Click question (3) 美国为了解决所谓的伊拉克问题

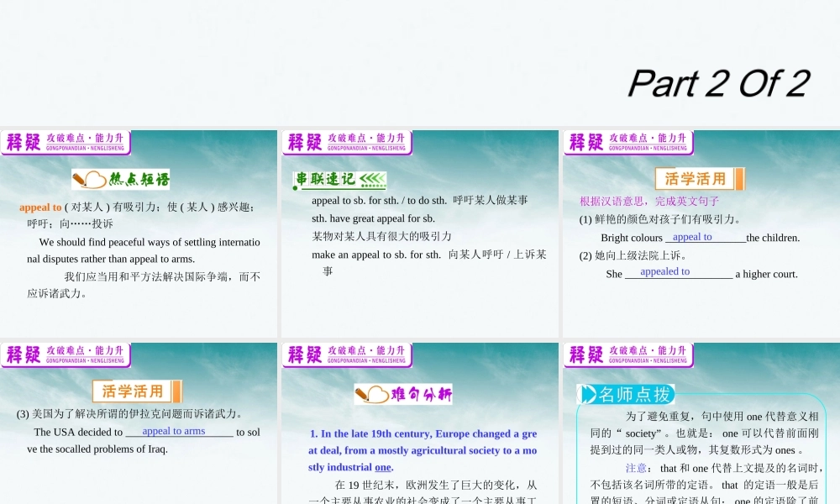point(130,414)
